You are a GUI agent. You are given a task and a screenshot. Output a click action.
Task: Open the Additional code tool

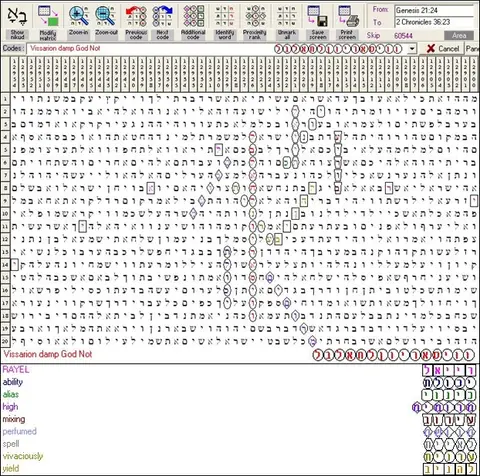pos(193,16)
